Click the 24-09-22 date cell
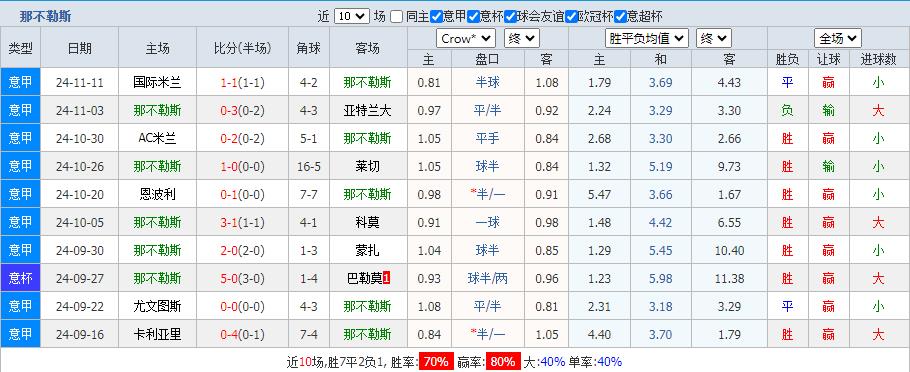The width and height of the screenshot is (910, 372). tap(80, 306)
